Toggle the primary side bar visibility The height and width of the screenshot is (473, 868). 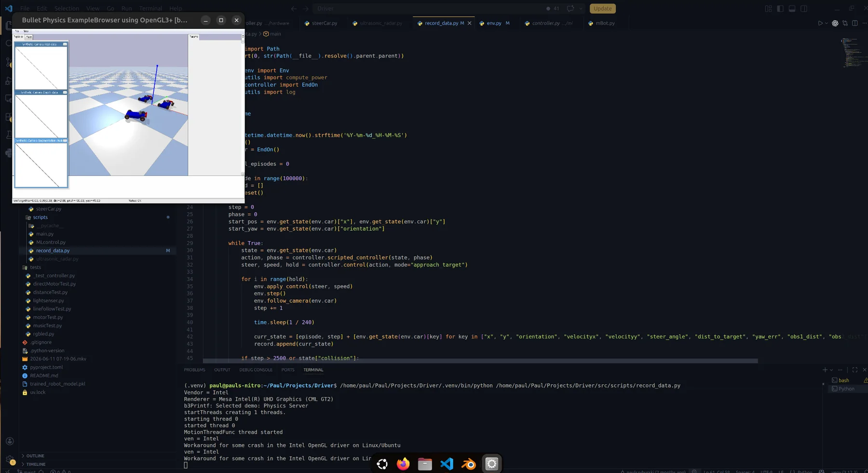pos(780,9)
